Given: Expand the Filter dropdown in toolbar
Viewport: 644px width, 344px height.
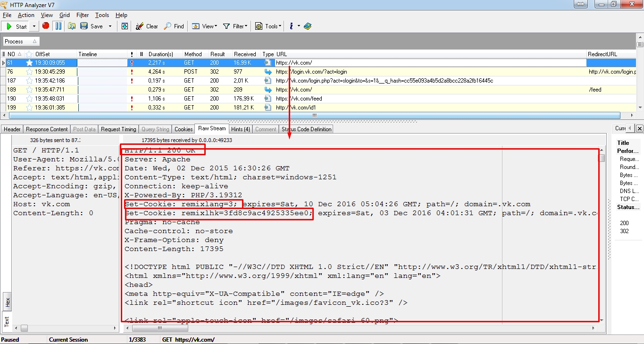Looking at the screenshot, I should point(234,26).
